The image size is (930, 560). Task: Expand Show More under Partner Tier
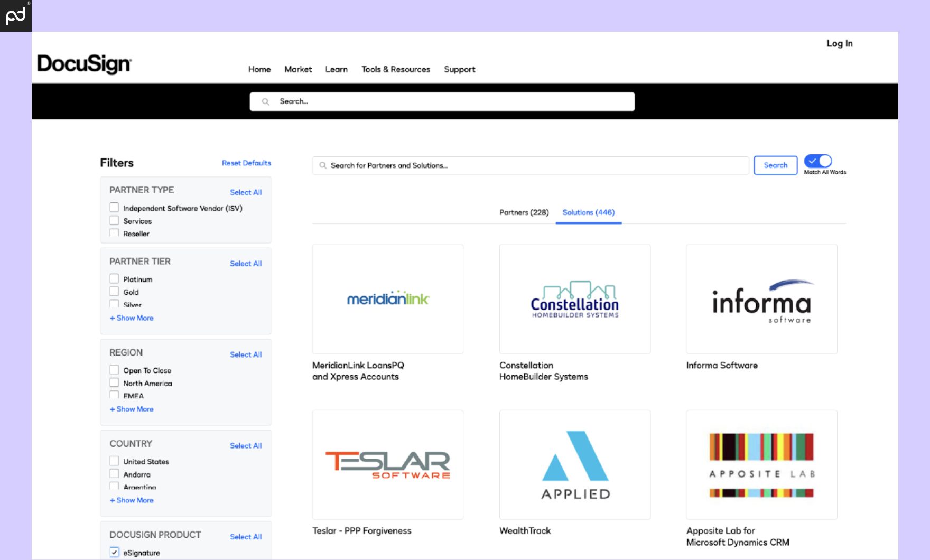(x=132, y=318)
